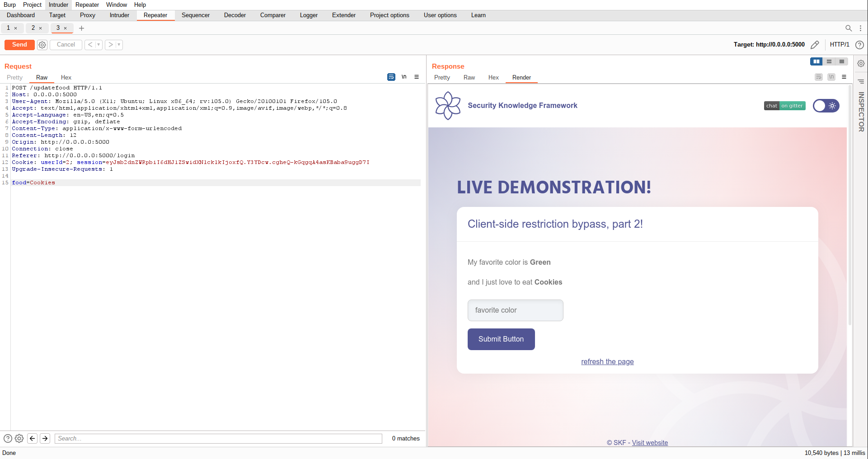Open request settings gear next to Send
Viewport: 868px width, 459px height.
pos(42,45)
